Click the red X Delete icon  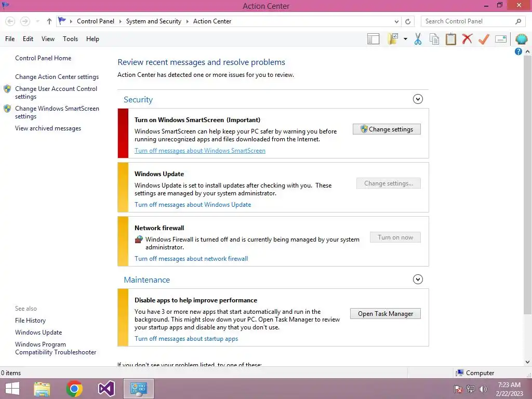tap(467, 38)
